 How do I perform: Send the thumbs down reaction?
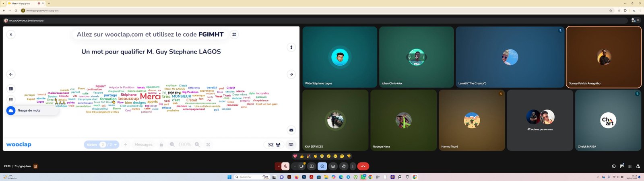(349, 156)
